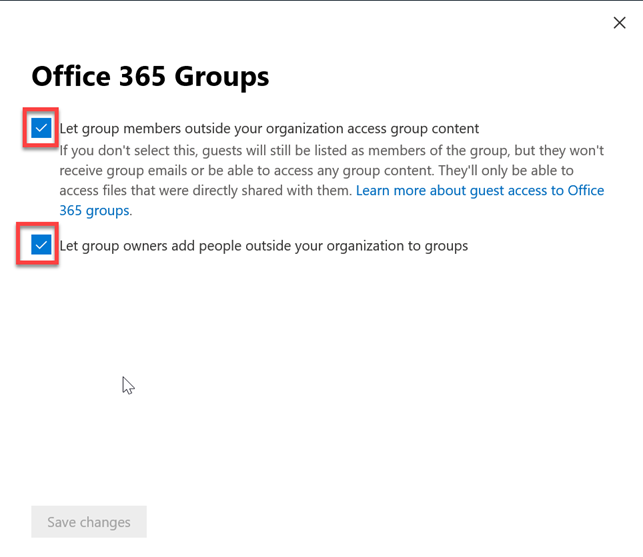
Task: Click the Save changes button
Action: tap(89, 522)
